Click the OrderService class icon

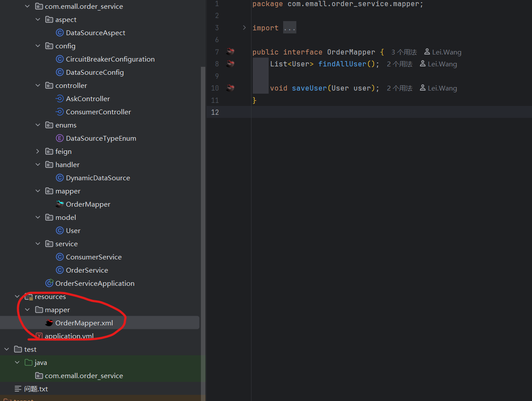60,270
